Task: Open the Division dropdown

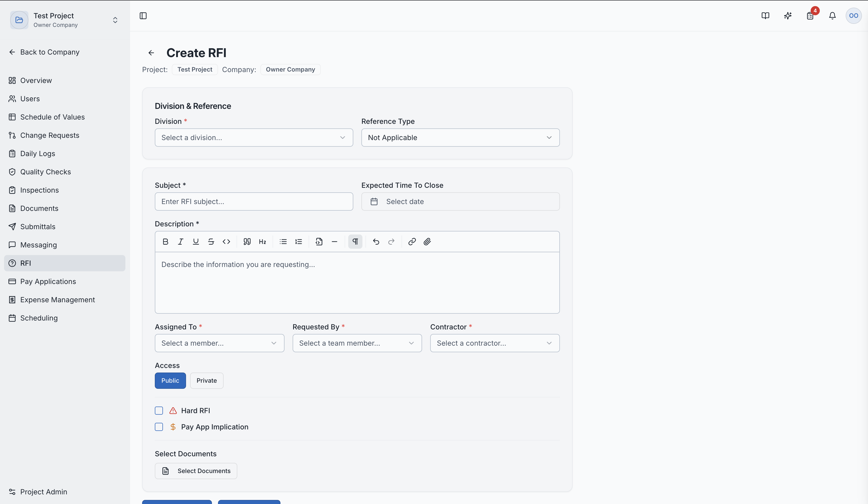Action: 254,138
